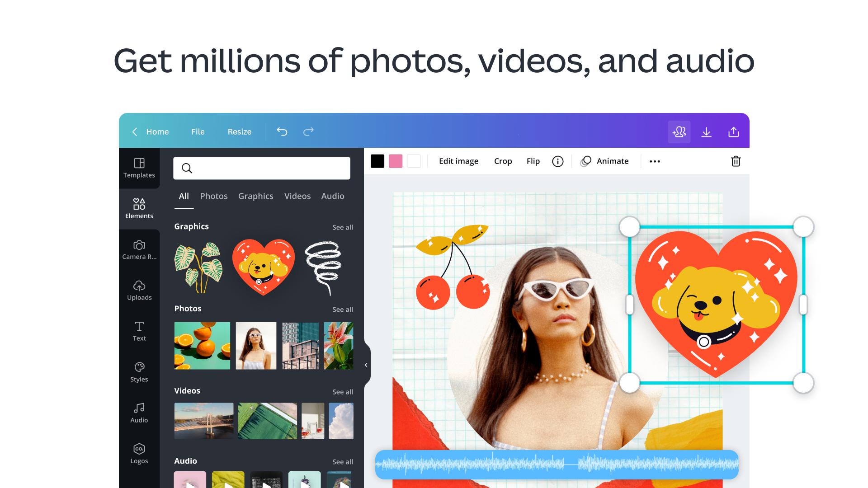Go back using the Home chevron

tap(134, 131)
